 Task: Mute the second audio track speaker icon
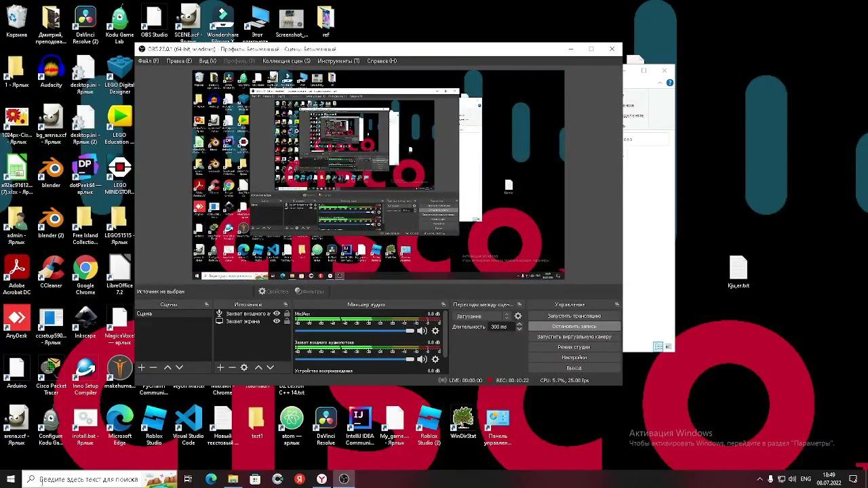tap(422, 359)
